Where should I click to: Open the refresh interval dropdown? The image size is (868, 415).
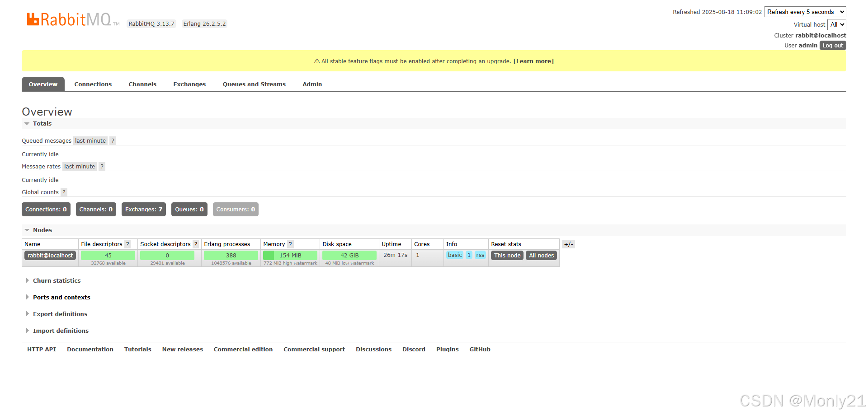[805, 12]
